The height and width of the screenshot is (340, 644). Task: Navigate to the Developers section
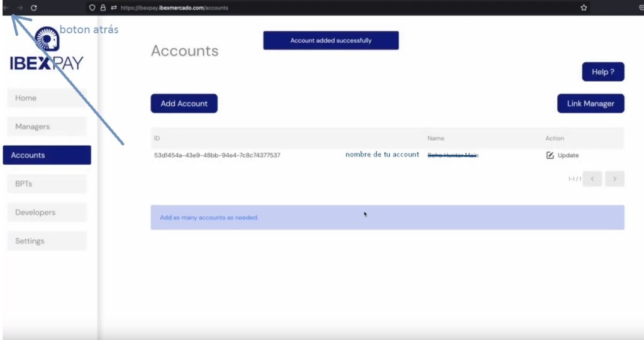46,212
